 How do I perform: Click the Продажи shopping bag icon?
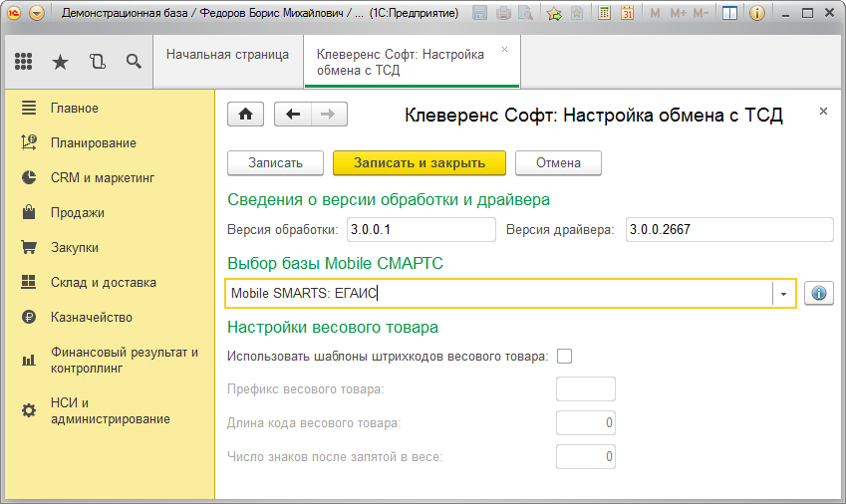pyautogui.click(x=29, y=212)
